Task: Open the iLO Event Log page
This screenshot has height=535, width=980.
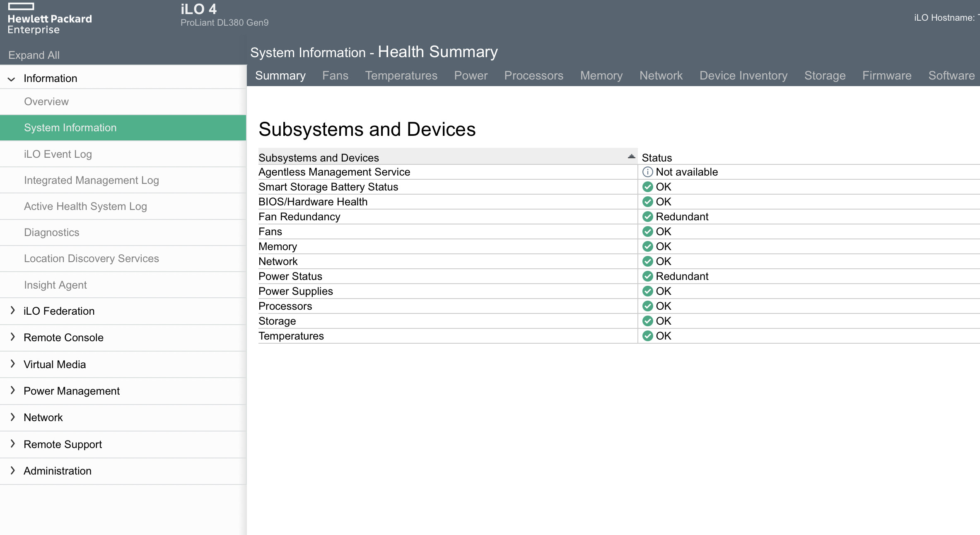Action: [58, 154]
